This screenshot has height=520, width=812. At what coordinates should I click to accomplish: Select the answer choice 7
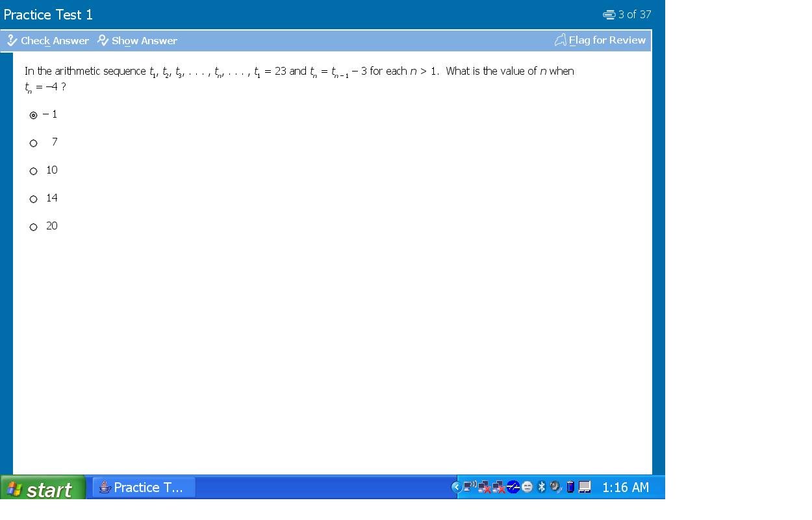coord(34,143)
